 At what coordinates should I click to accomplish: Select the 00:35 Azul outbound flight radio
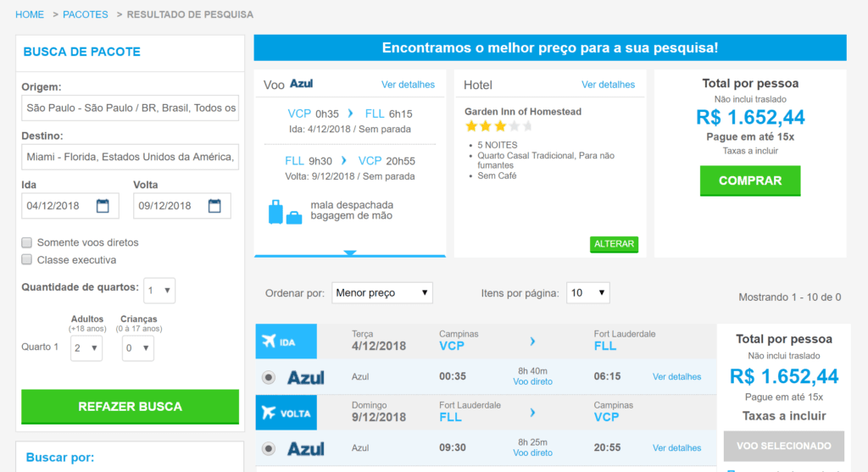coord(269,377)
